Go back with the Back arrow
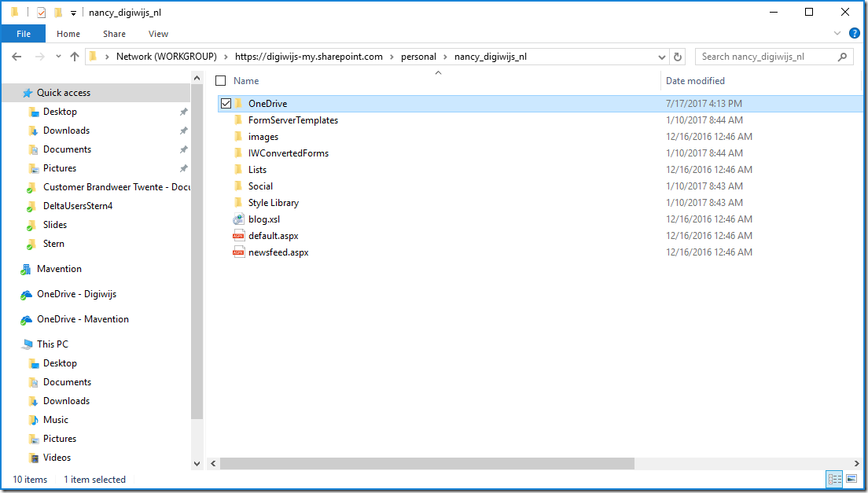 pyautogui.click(x=17, y=57)
